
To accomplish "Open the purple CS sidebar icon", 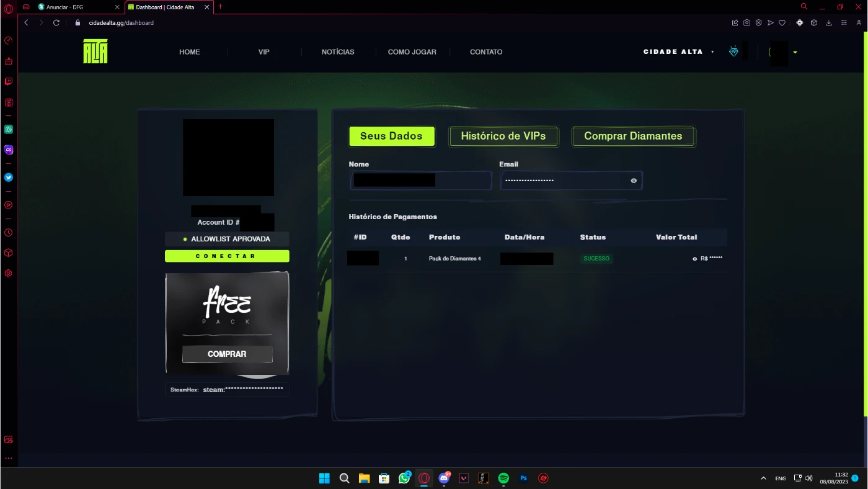I will point(9,150).
